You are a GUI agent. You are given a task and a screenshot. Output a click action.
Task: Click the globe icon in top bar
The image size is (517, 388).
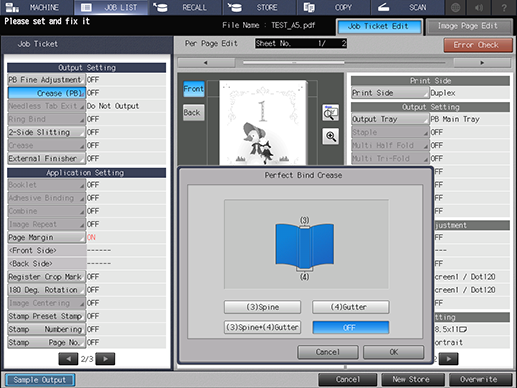(x=455, y=7)
